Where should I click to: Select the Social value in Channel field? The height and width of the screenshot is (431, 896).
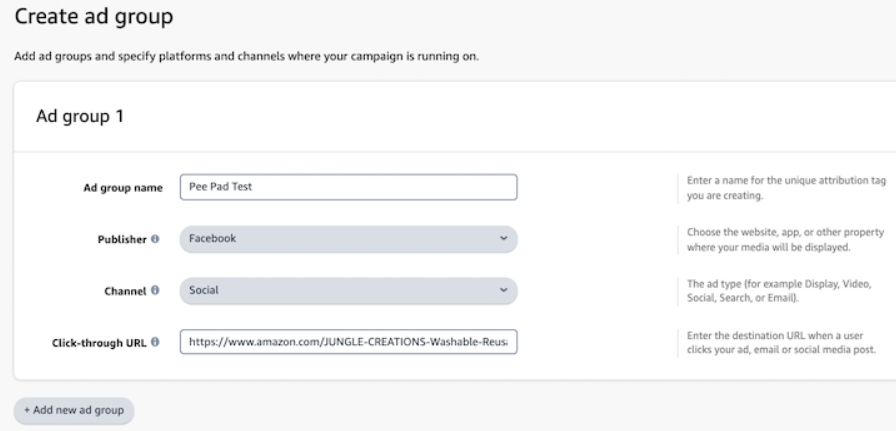tap(204, 291)
